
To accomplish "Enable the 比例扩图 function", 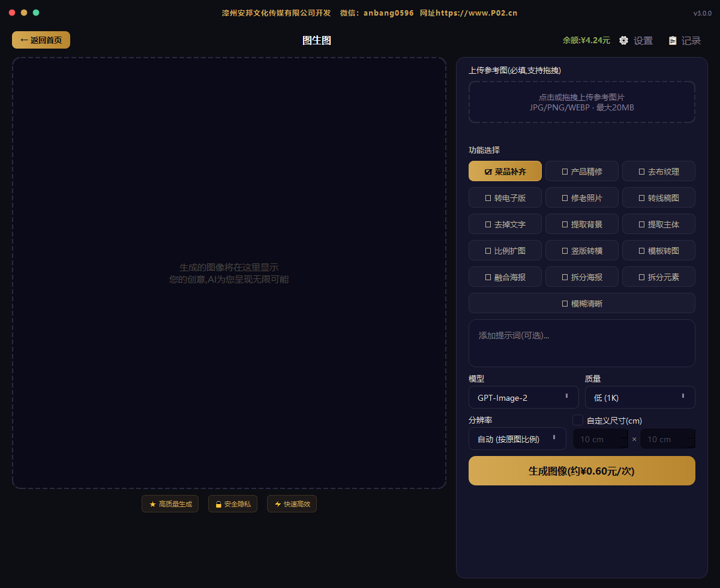I will tap(505, 250).
